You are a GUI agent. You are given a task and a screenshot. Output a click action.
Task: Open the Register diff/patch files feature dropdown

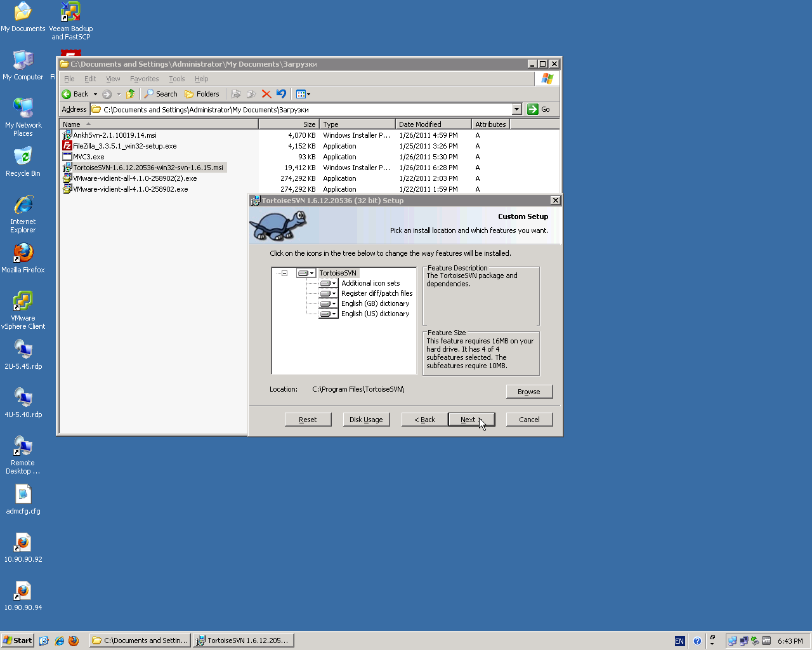(x=328, y=293)
